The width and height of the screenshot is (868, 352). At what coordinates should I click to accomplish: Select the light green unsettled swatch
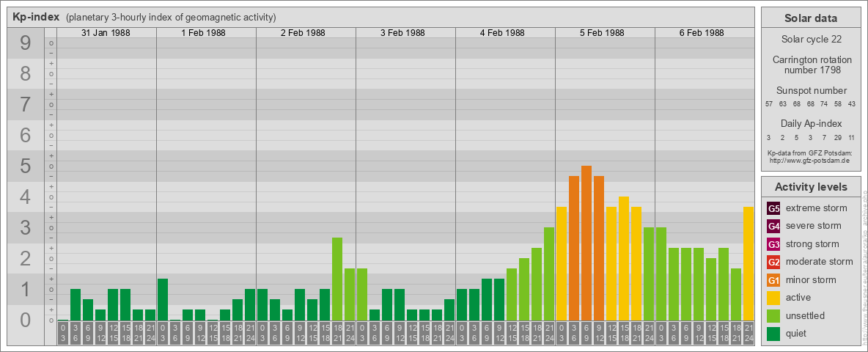[x=773, y=315]
